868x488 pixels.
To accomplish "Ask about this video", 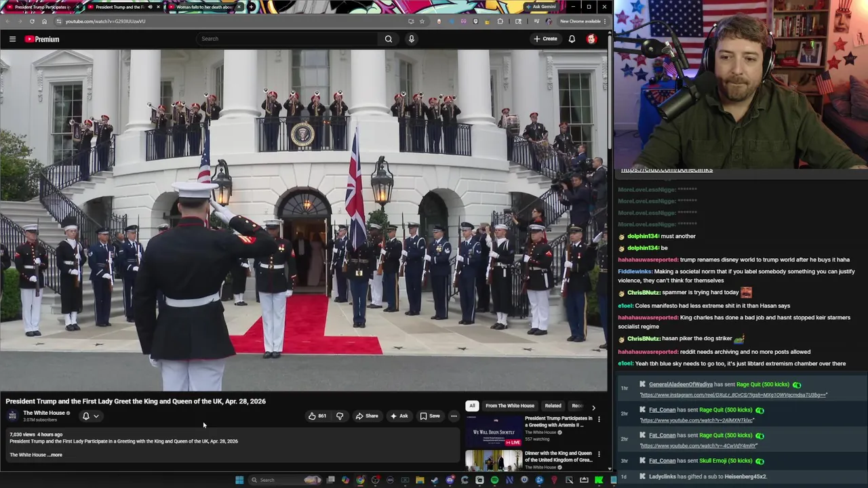I will pyautogui.click(x=399, y=416).
